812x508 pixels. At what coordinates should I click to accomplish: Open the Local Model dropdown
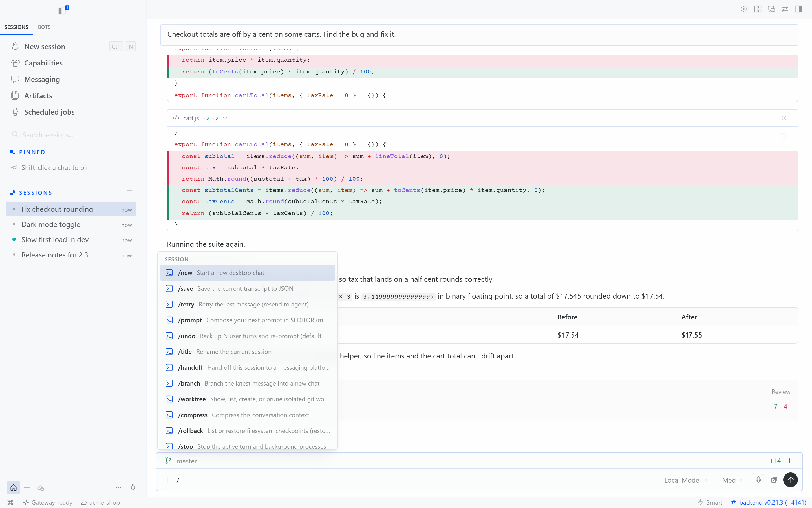[686, 480]
